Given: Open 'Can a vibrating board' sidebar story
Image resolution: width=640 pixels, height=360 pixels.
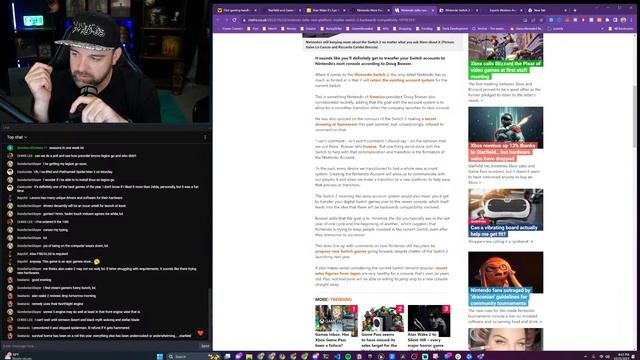Looking at the screenshot, I should coord(504,231).
